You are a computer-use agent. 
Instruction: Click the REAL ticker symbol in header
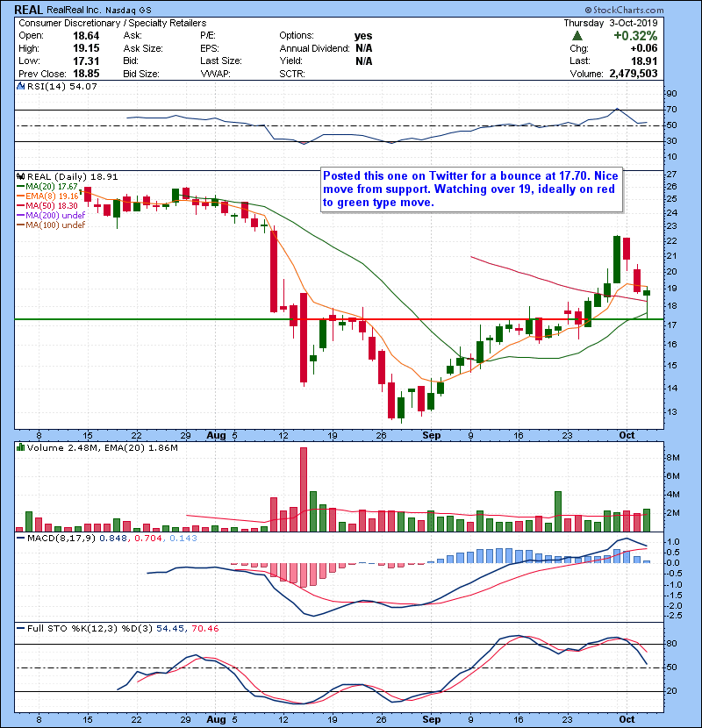28,10
